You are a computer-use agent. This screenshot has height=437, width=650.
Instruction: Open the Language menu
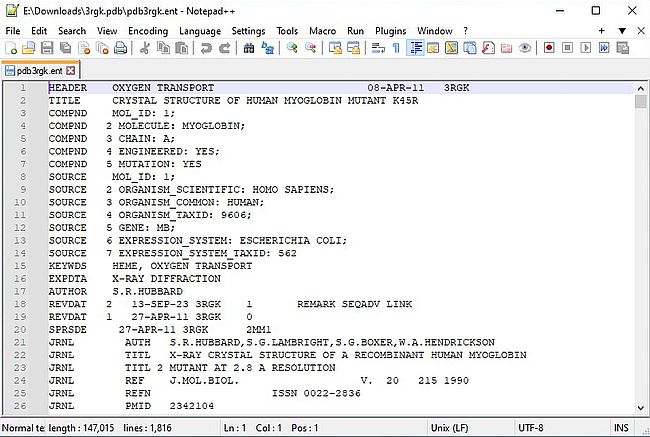coord(200,31)
